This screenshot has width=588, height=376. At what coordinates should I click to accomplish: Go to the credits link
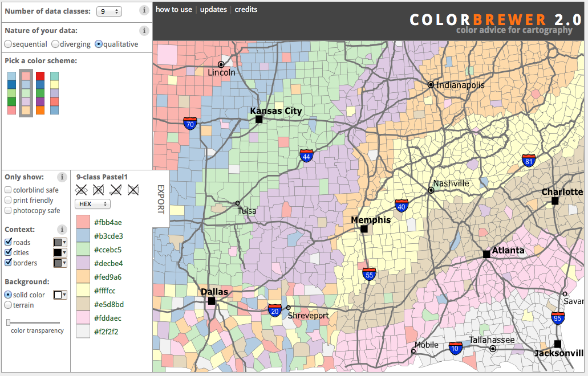pyautogui.click(x=246, y=9)
